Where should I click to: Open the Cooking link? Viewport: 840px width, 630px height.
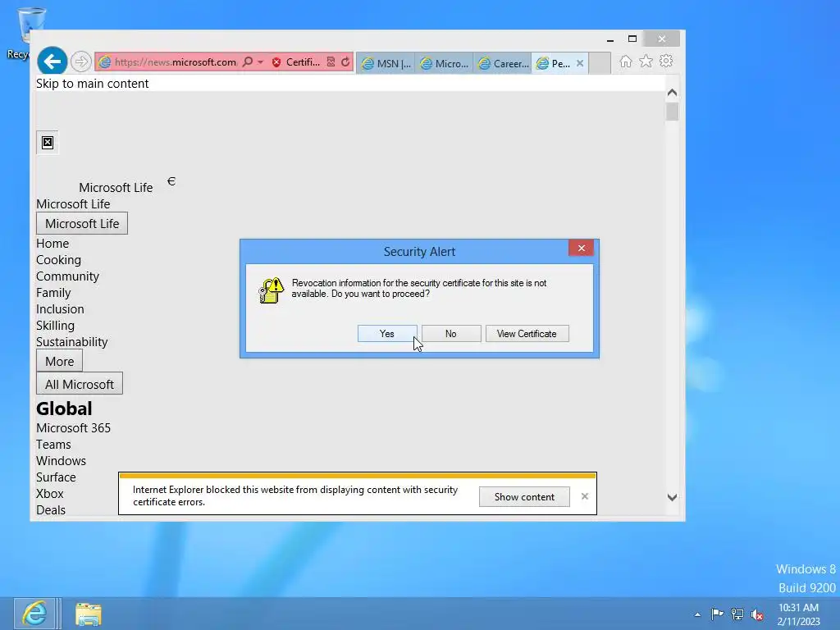(58, 260)
